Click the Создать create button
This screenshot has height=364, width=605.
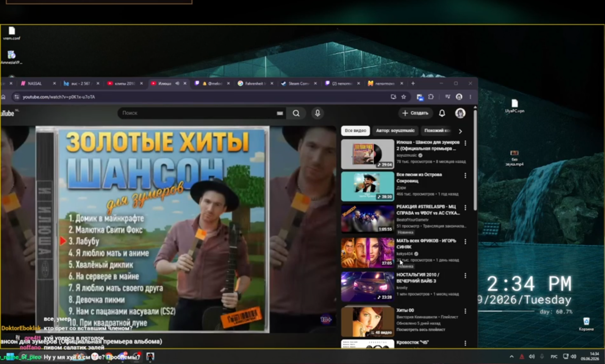coord(415,113)
